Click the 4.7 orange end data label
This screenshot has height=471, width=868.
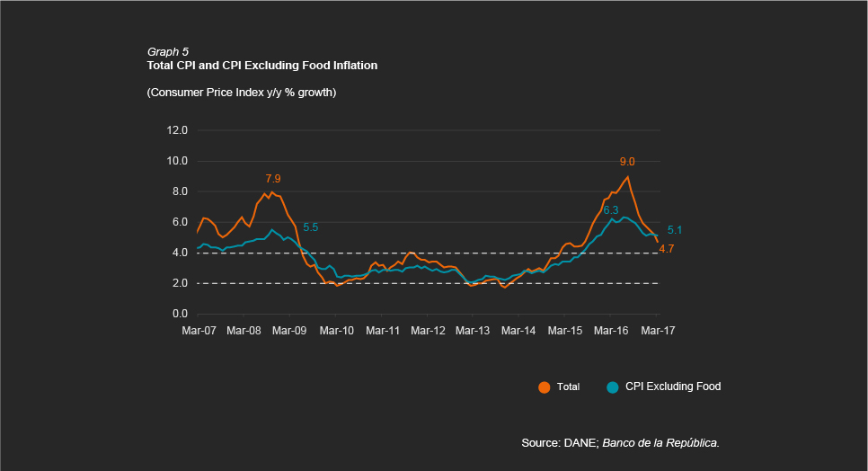pos(667,248)
